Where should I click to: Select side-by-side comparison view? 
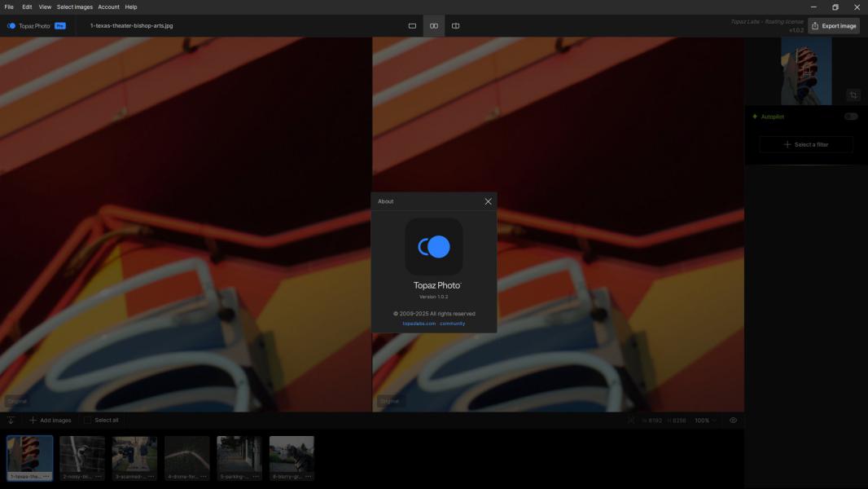(x=434, y=26)
